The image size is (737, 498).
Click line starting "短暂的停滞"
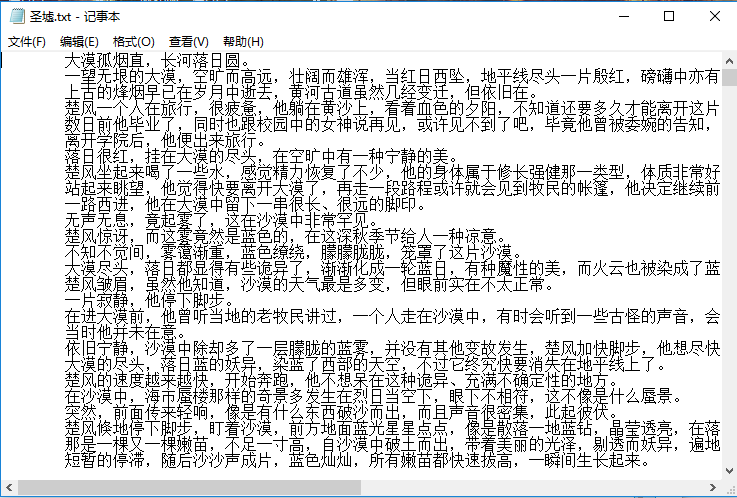[x=358, y=460]
